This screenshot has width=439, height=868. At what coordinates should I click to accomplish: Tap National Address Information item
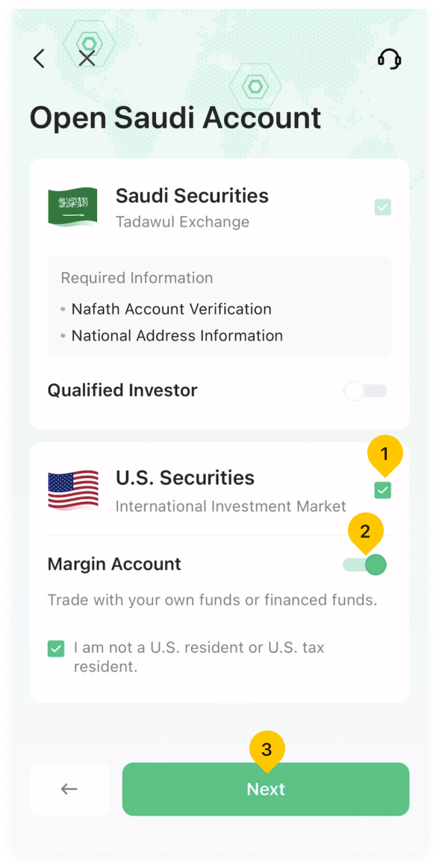click(177, 335)
